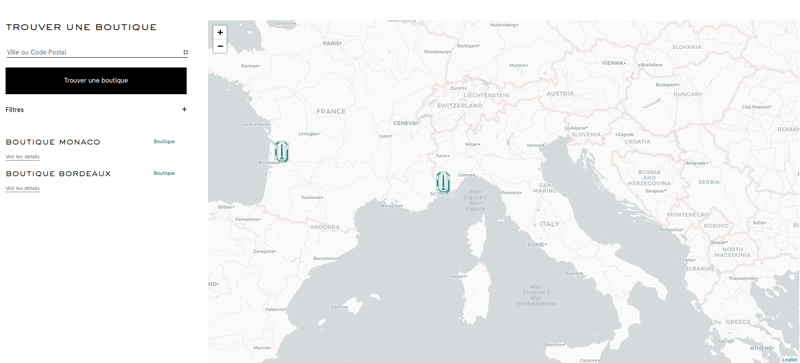The image size is (800, 363).
Task: Click the Zaragoza city label on map
Action: [x=264, y=252]
